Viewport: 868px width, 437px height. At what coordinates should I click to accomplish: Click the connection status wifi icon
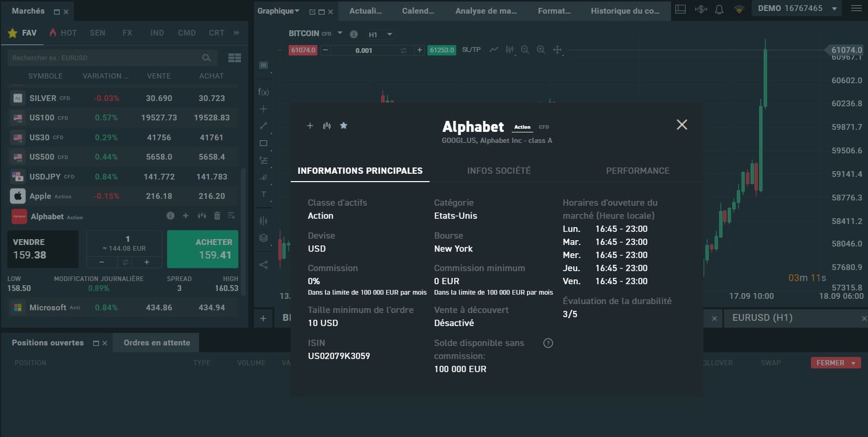[739, 9]
